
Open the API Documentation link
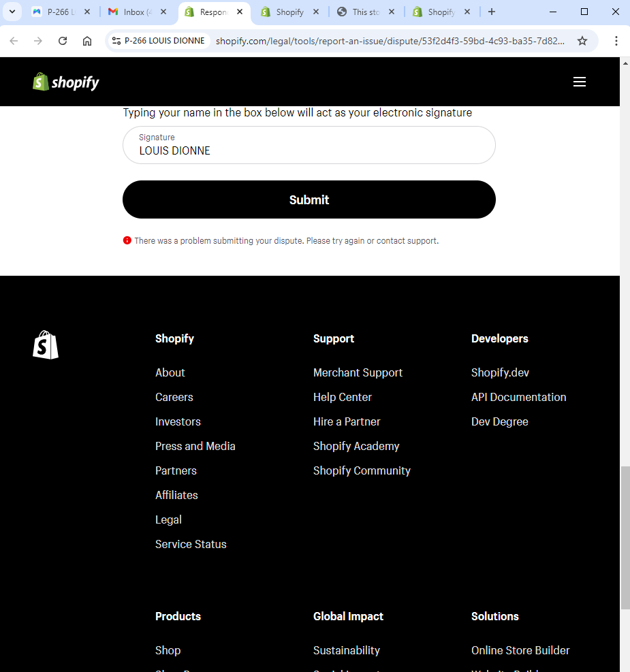[x=518, y=397]
